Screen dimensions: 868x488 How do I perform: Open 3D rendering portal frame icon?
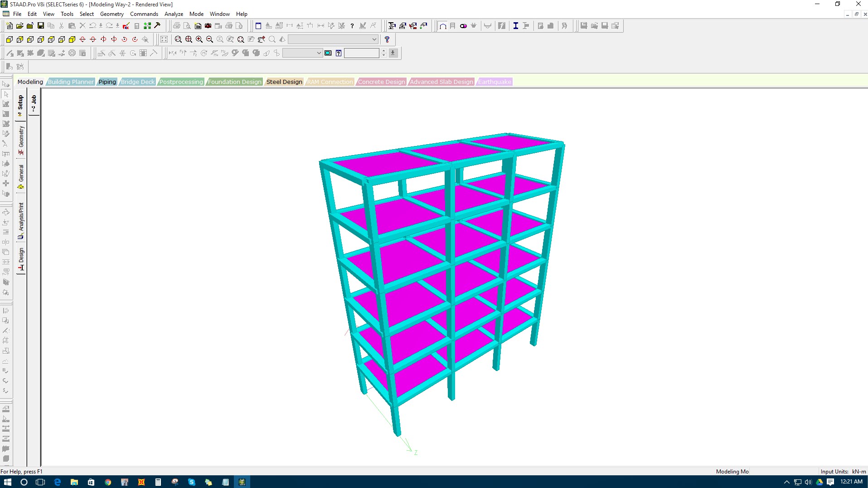(443, 26)
